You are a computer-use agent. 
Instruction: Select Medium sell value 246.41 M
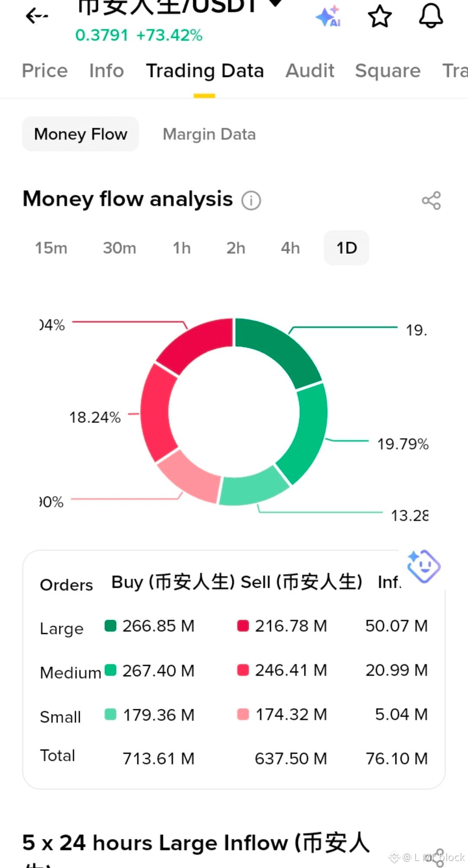tap(291, 670)
